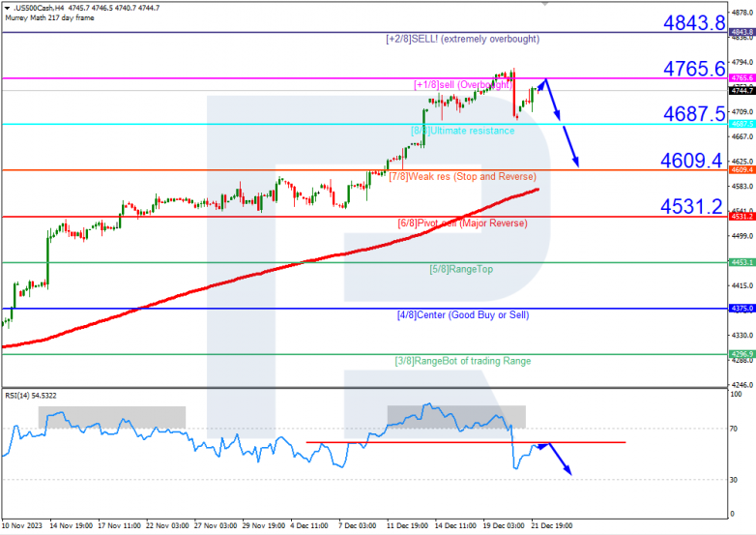Click the cyan 4687.5 price tag on axis
Screen dimensions: 756x535
point(742,124)
